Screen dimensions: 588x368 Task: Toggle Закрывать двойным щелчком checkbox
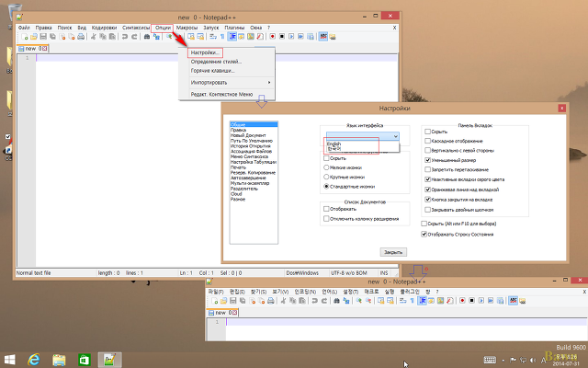click(x=427, y=210)
